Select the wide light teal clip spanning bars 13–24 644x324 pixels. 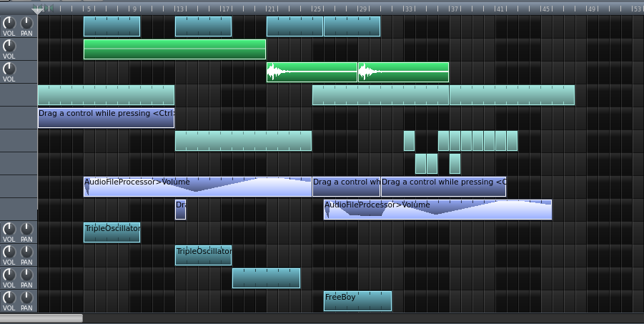(243, 141)
